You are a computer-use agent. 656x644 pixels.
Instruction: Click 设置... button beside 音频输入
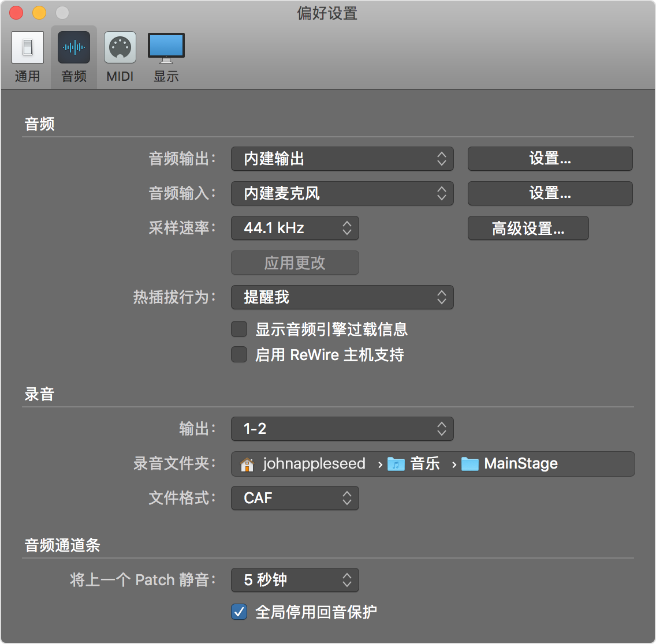pyautogui.click(x=550, y=193)
